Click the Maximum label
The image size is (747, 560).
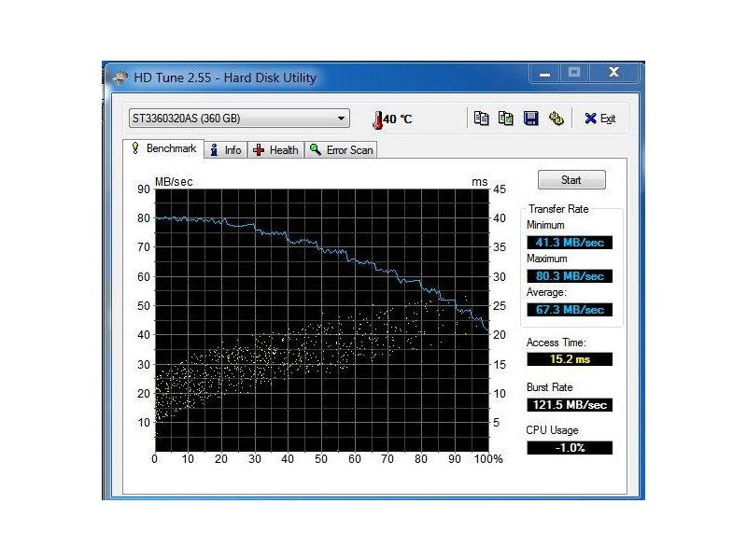(547, 259)
